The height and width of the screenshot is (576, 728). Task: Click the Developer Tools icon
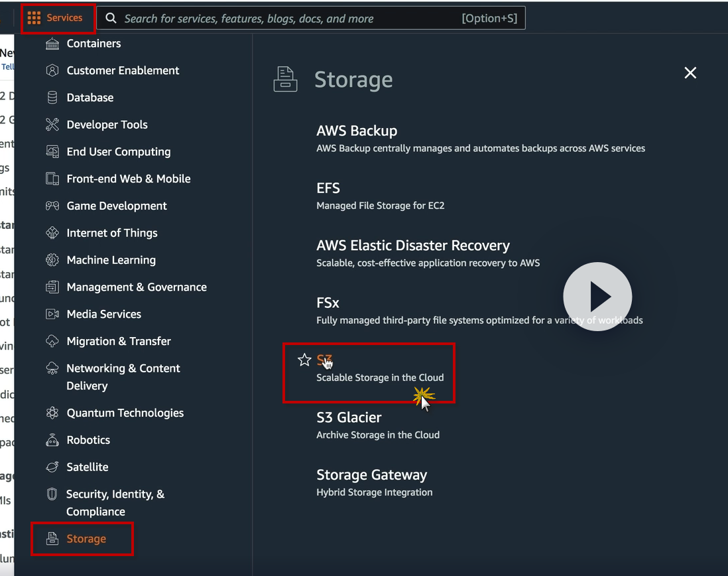coord(52,125)
